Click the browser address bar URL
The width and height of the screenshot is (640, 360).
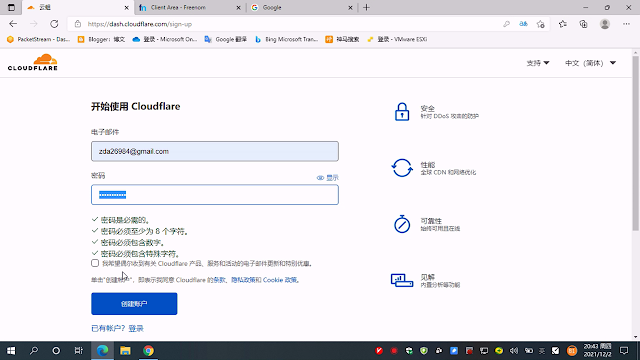[x=140, y=24]
